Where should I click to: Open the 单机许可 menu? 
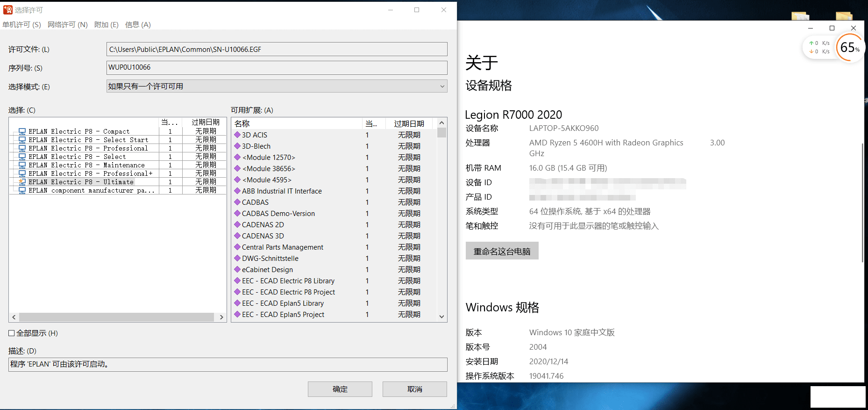(x=21, y=25)
